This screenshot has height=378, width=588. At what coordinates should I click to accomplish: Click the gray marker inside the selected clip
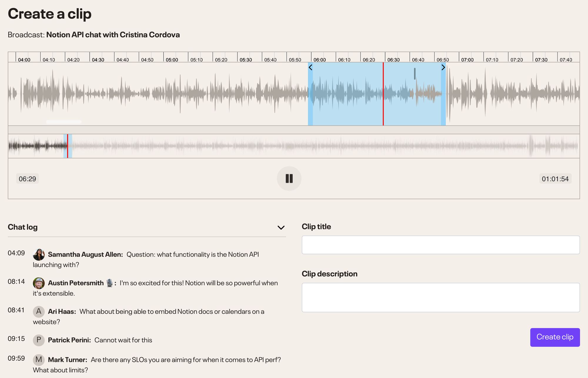click(415, 74)
